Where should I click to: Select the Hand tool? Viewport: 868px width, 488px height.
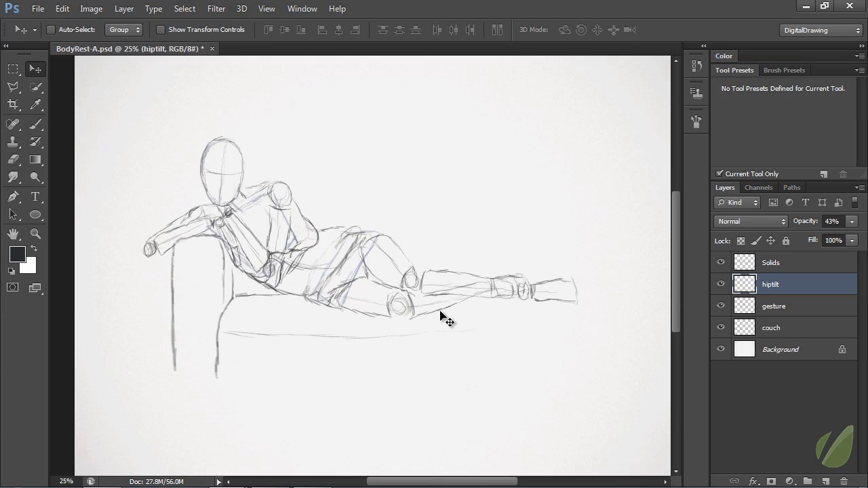tap(13, 234)
